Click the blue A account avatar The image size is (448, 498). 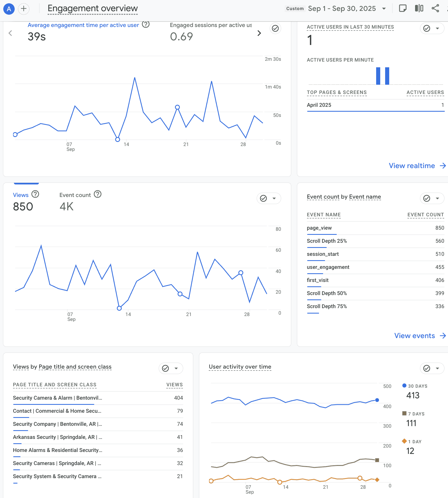9,9
